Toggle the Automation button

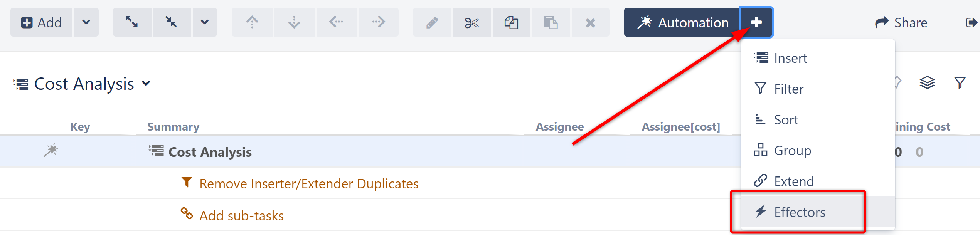(682, 22)
